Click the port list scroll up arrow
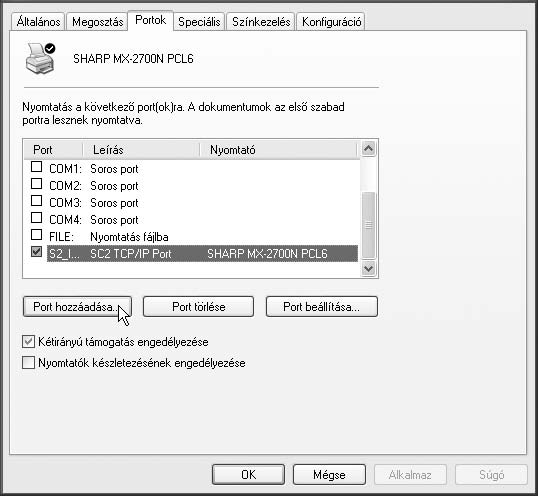This screenshot has height=496, width=538. point(369,149)
